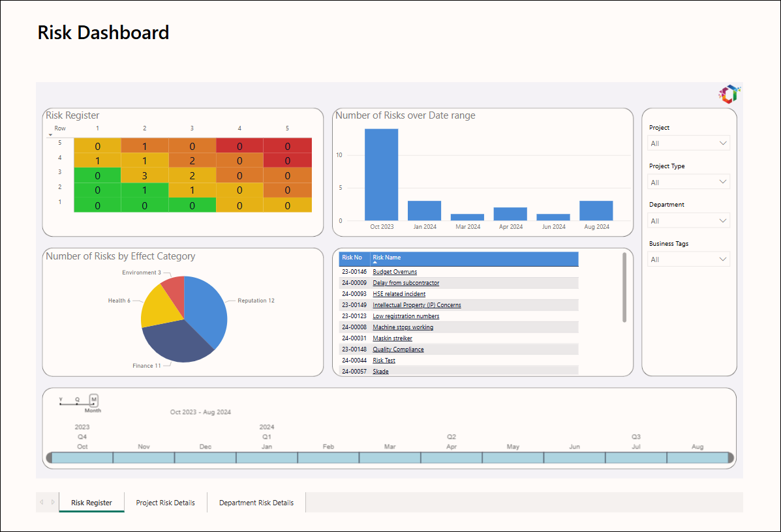Open the Department filter dropdown
Image resolution: width=781 pixels, height=532 pixels.
coord(688,220)
